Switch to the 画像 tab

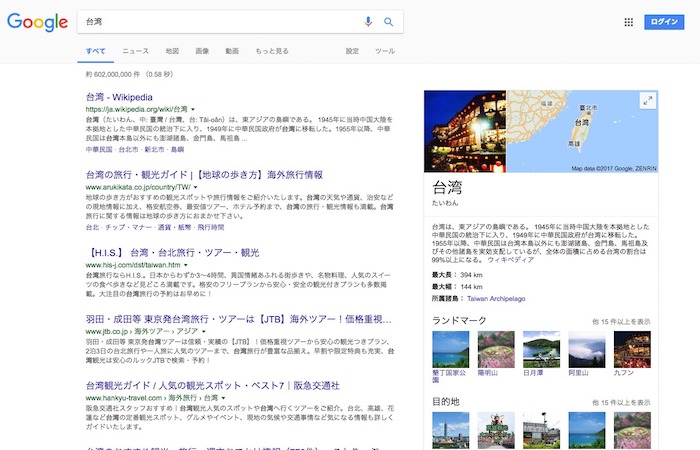coord(202,50)
